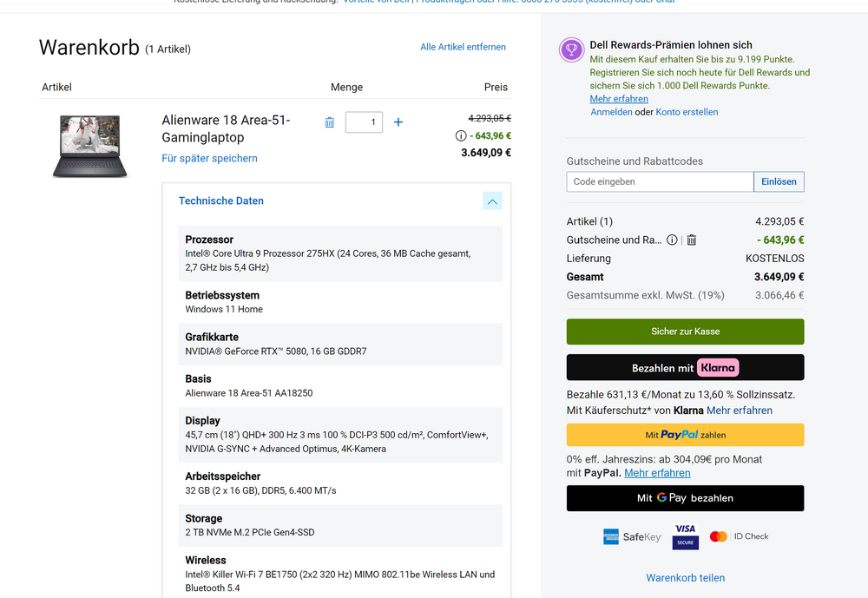Pay using the Klarna button
The image size is (868, 598).
point(685,367)
